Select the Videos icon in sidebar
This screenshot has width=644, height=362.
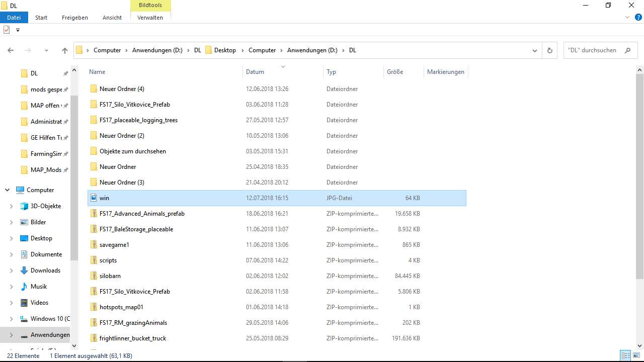[24, 303]
